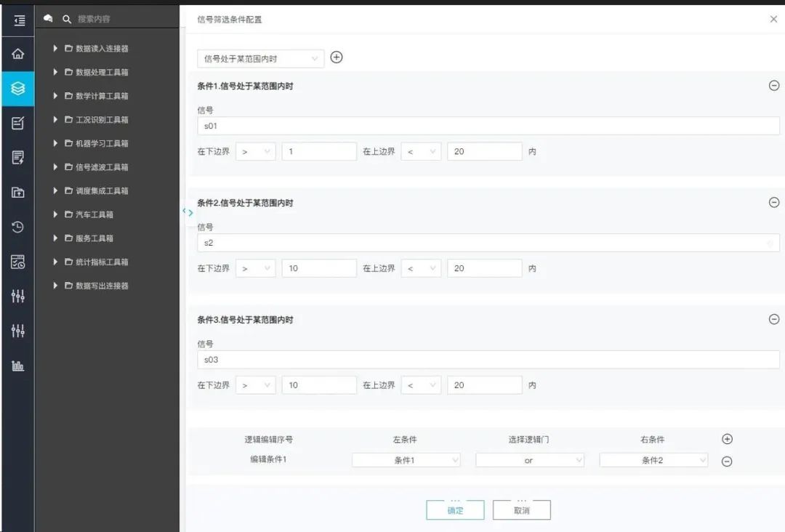Toggle the panel collapse handle beside the tree
The width and height of the screenshot is (785, 532).
(x=188, y=212)
